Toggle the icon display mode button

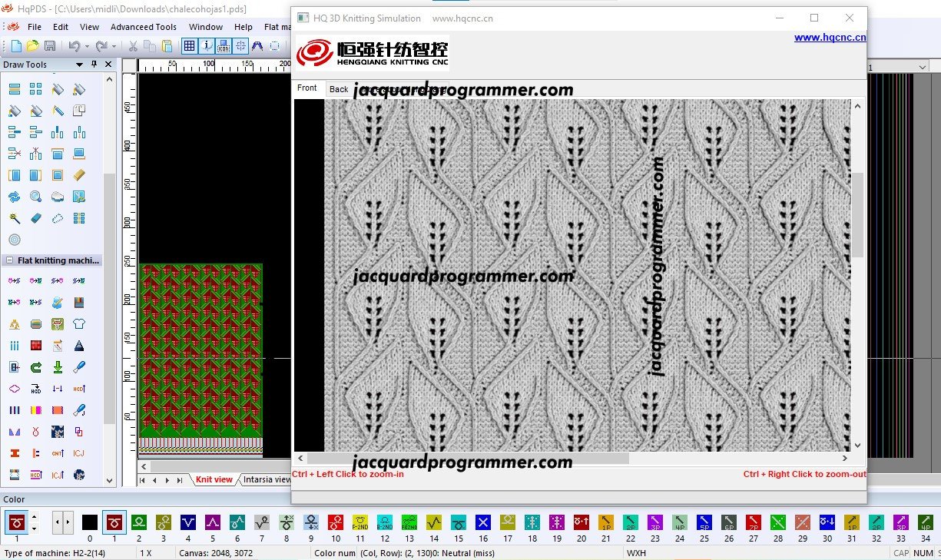tap(224, 46)
